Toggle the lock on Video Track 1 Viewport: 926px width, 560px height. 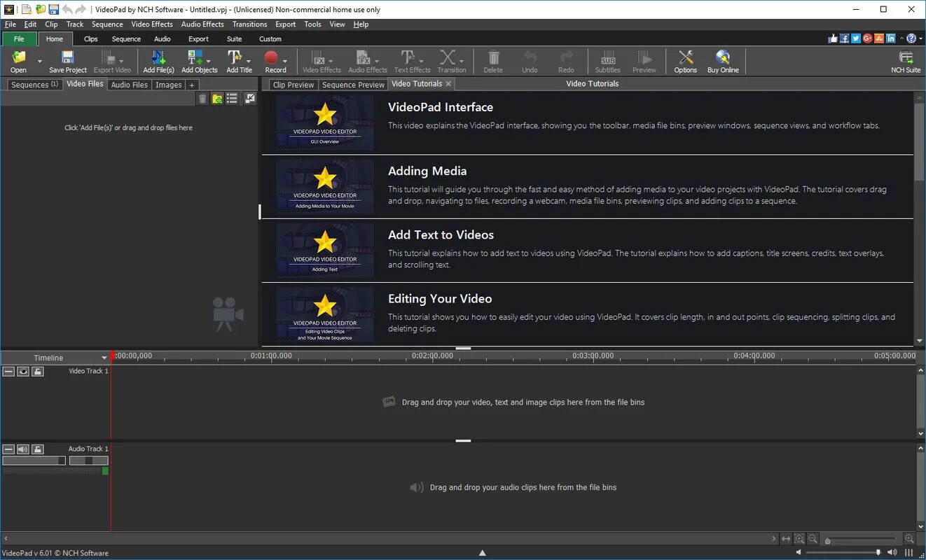click(x=38, y=371)
